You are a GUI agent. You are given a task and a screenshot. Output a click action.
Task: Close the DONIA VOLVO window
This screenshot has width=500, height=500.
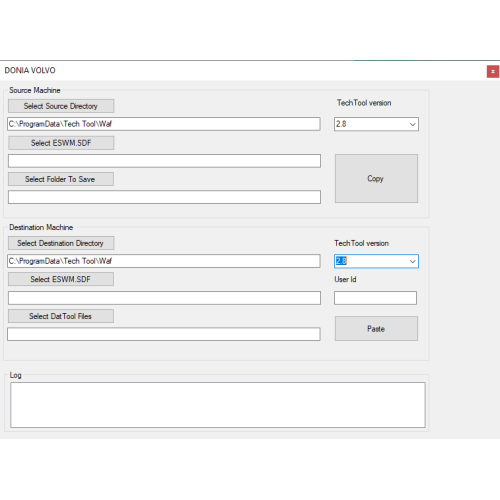coord(493,72)
